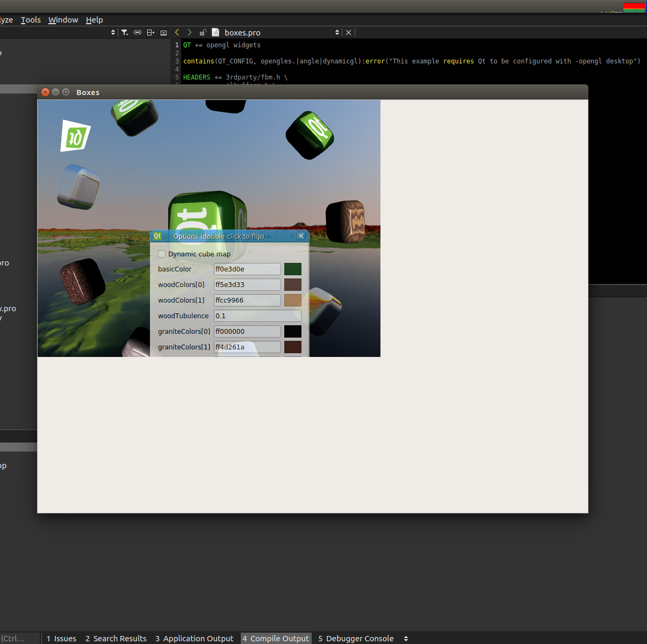Click the wooden textured cube in scene
This screenshot has height=644, width=647.
pos(346,221)
